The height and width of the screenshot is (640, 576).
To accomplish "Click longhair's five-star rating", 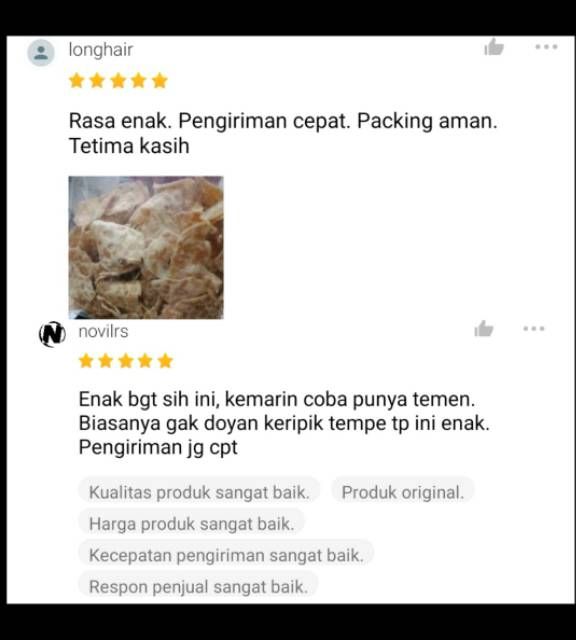I will pos(118,81).
